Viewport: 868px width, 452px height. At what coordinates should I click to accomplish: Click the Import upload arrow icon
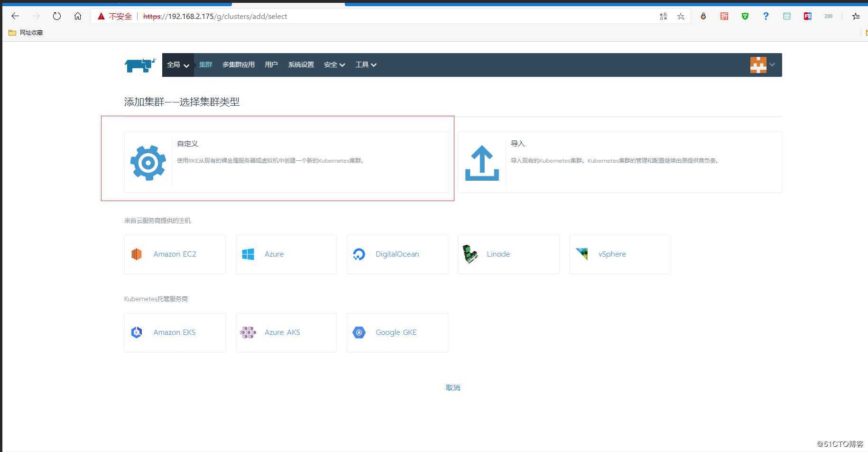(x=482, y=163)
